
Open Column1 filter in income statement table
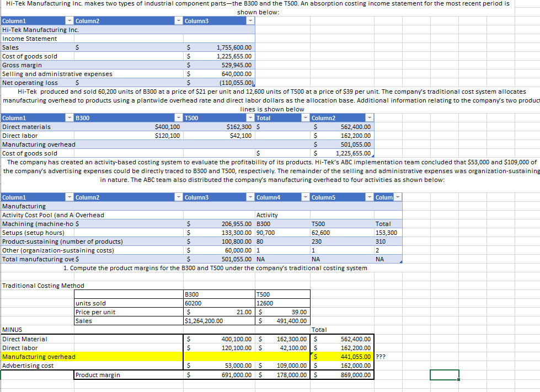pos(69,21)
